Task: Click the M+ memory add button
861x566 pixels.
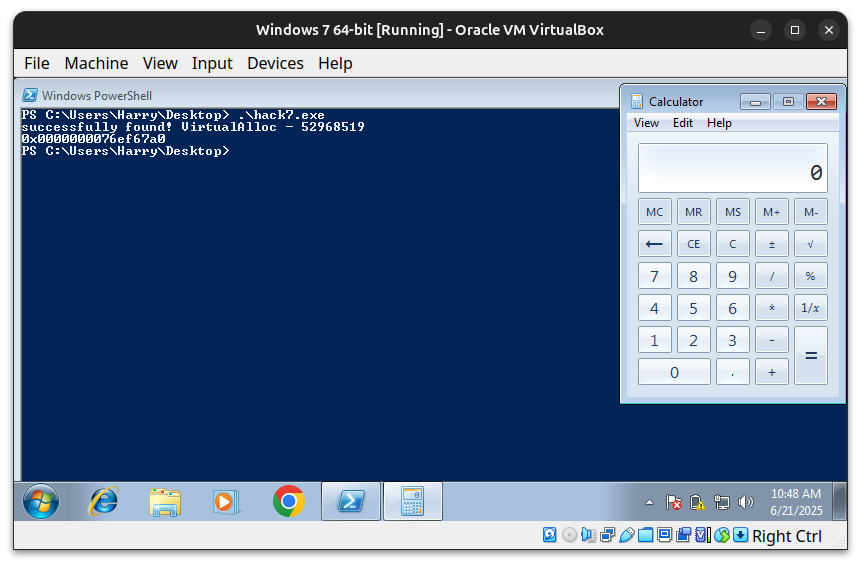Action: coord(771,212)
